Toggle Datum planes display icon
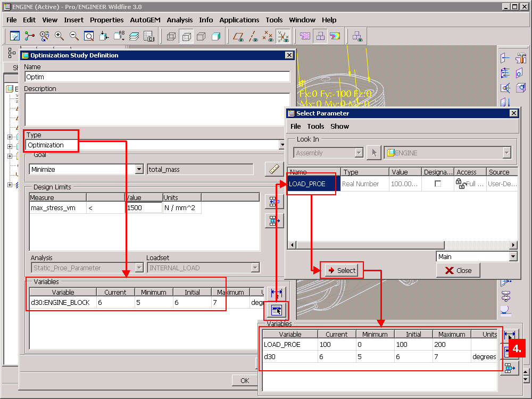 [238, 36]
